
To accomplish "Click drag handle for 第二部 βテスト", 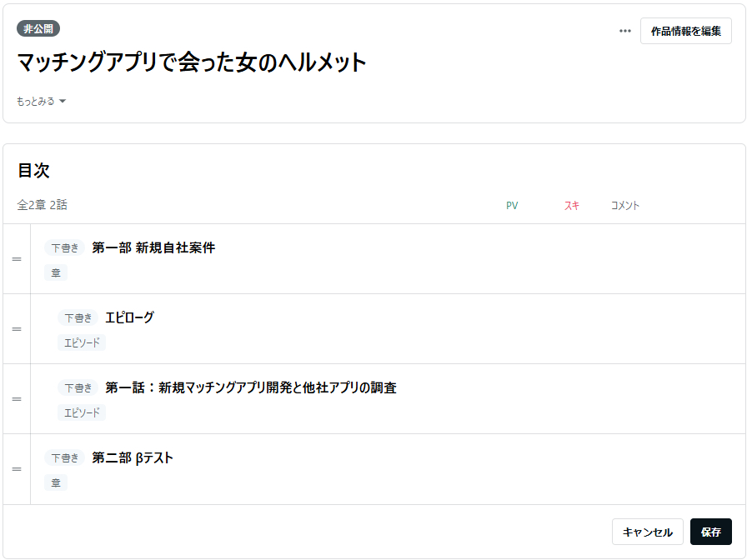I will [17, 469].
